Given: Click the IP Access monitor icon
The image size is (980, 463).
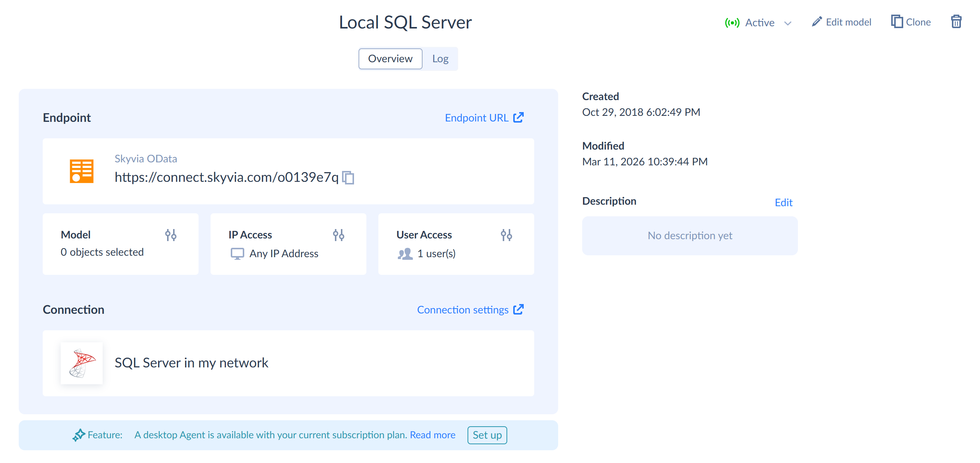Looking at the screenshot, I should (237, 253).
